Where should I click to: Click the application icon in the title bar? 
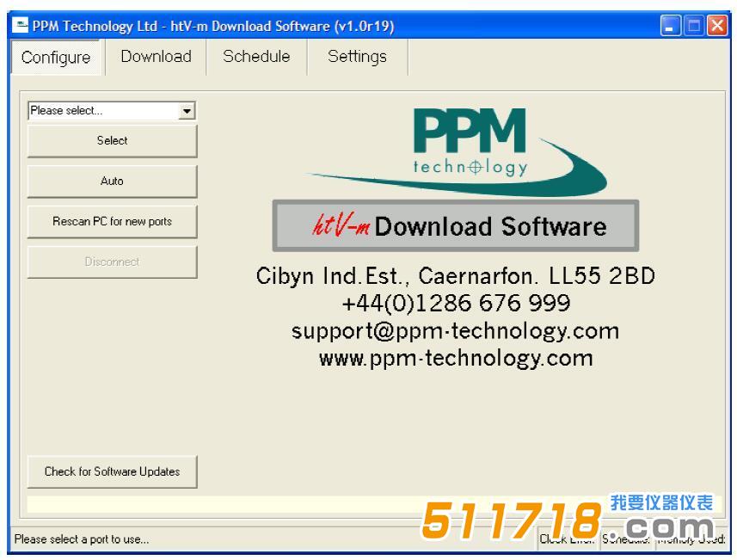tap(19, 26)
